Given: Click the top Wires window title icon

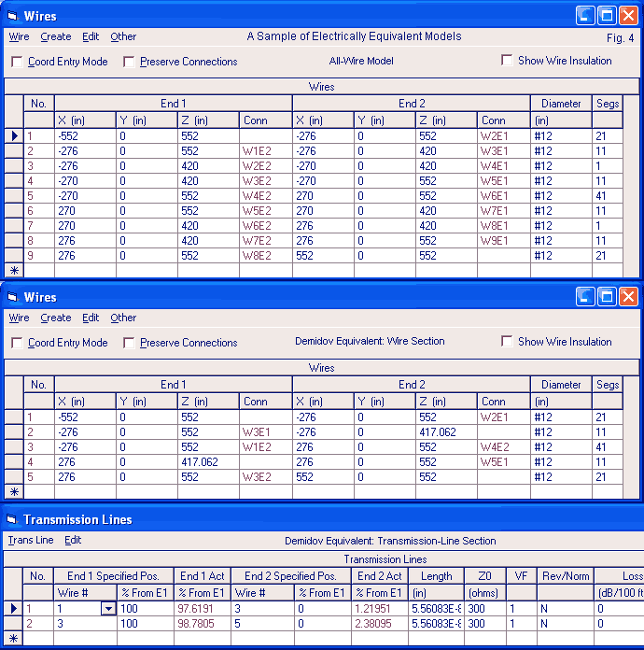Looking at the screenshot, I should pos(12,16).
